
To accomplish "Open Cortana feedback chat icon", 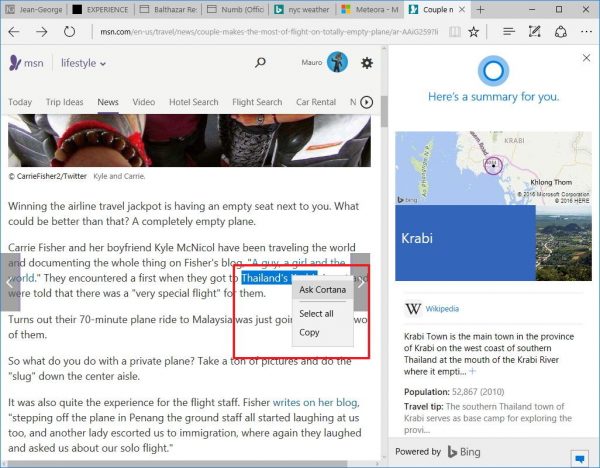I will pyautogui.click(x=580, y=458).
